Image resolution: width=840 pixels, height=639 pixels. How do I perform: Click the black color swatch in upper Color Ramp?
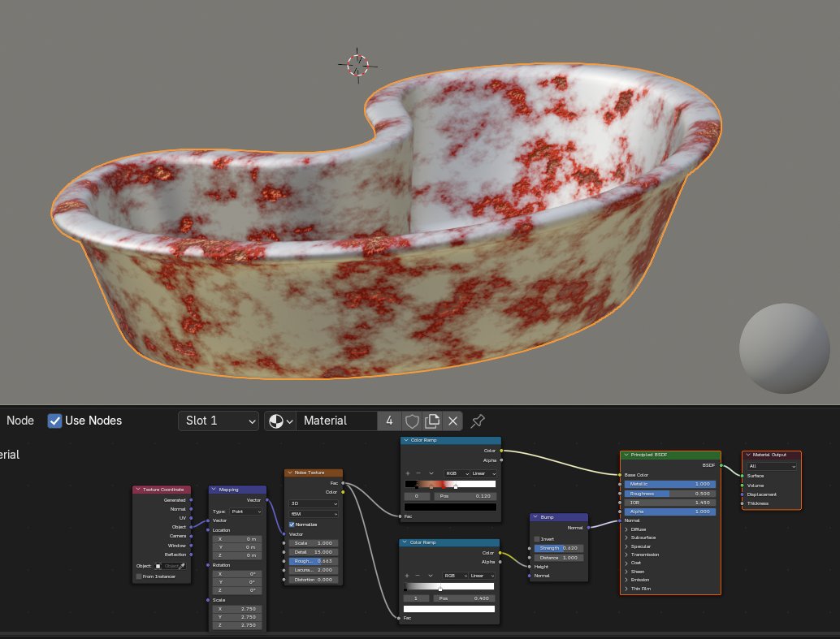[450, 507]
